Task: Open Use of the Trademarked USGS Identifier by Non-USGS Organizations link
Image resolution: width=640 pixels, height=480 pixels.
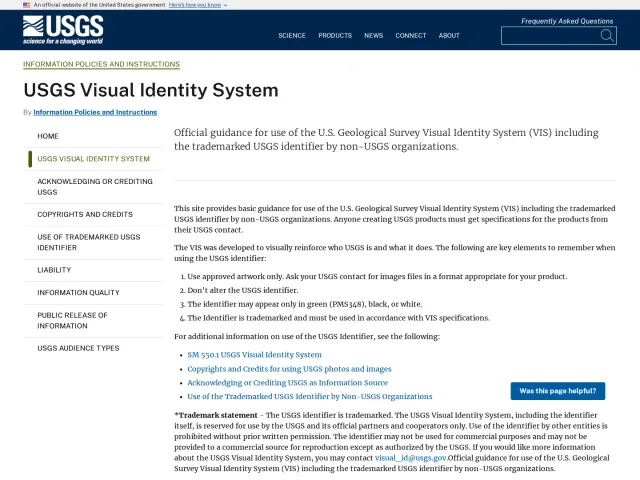Action: click(x=310, y=396)
